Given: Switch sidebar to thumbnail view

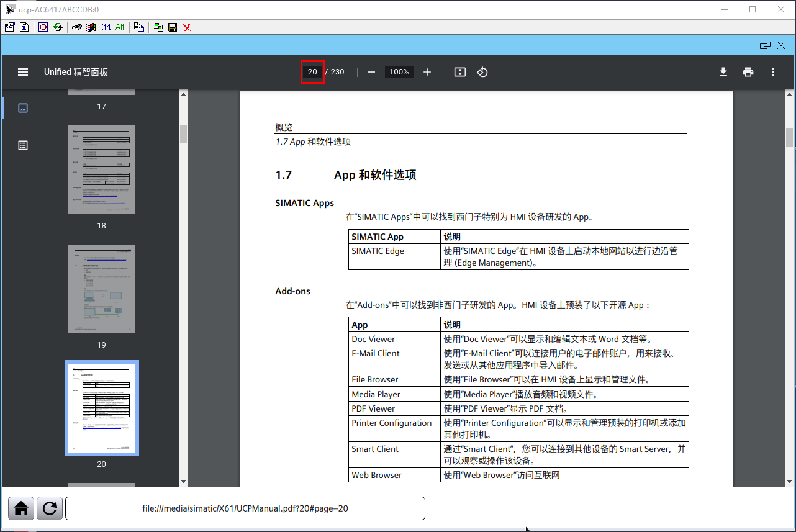Looking at the screenshot, I should tap(23, 108).
